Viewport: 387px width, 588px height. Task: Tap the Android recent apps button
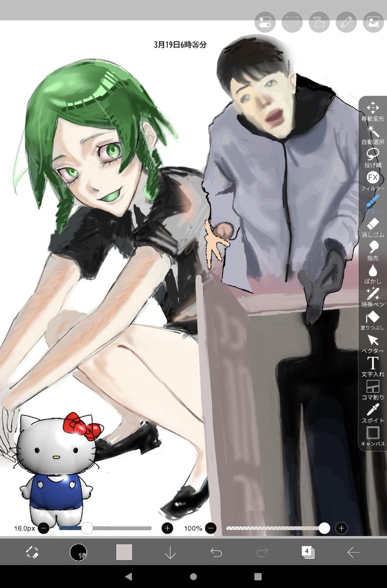click(258, 576)
